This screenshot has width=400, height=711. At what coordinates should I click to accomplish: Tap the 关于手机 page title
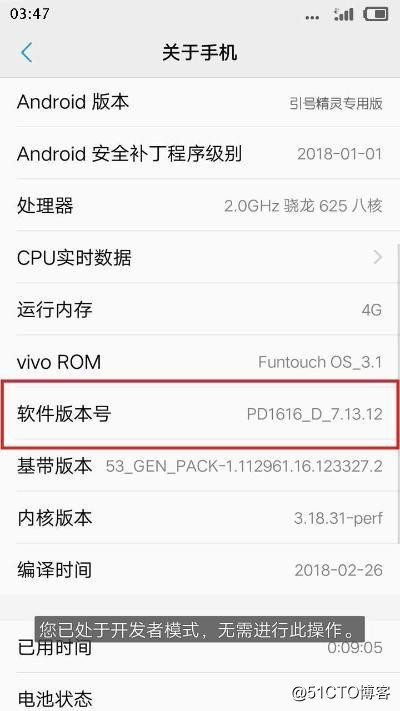click(200, 53)
